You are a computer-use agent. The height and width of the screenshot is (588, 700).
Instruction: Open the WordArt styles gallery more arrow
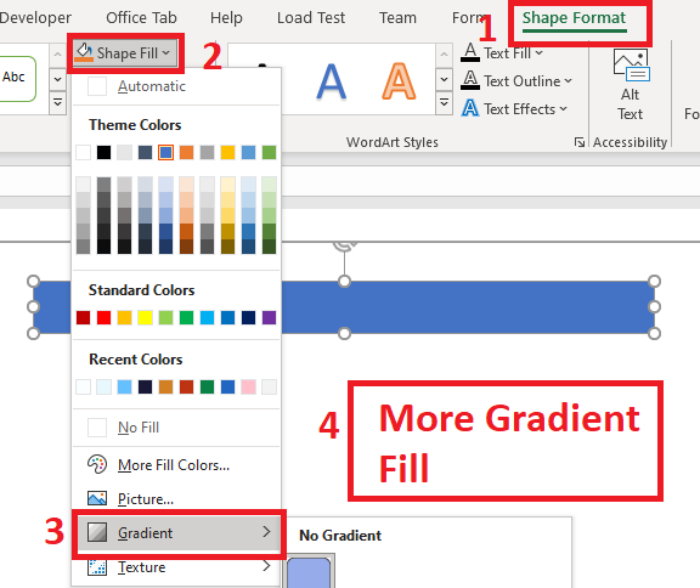[x=444, y=102]
